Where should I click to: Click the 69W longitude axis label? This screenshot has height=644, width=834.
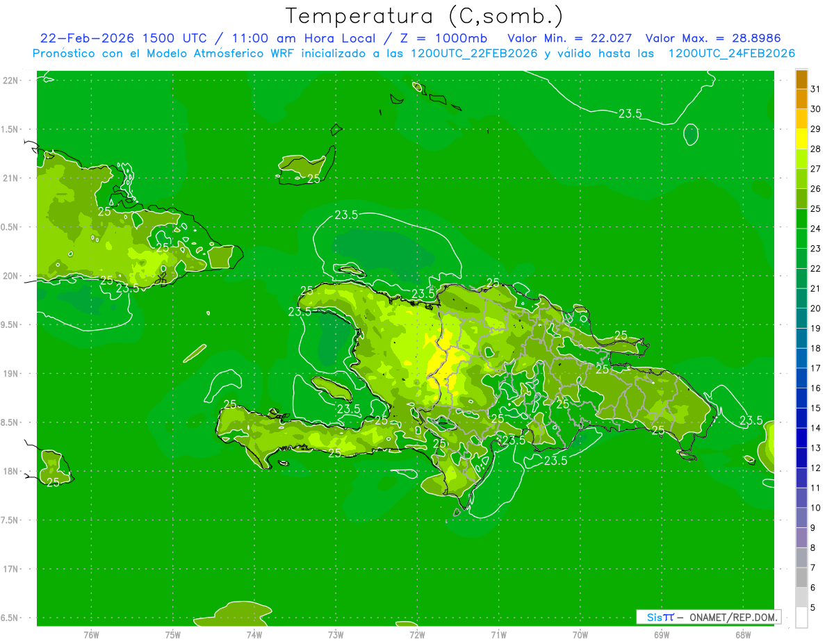662,635
